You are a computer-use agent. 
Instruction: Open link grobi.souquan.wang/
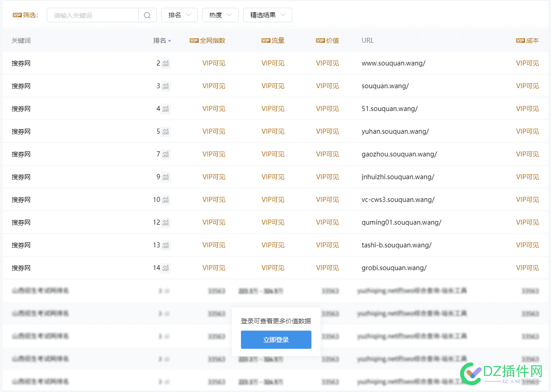[394, 268]
